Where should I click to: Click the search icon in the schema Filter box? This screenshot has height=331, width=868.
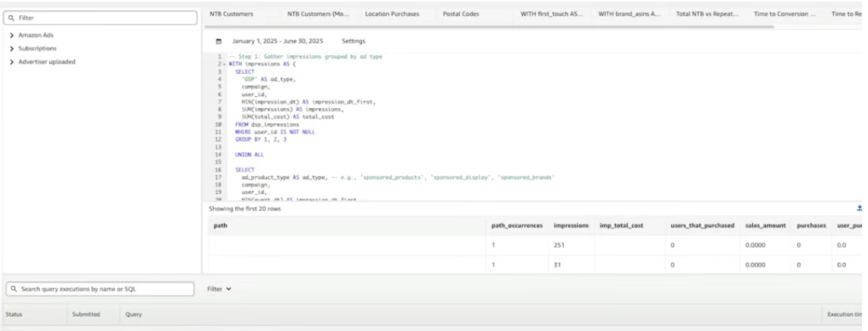(x=11, y=18)
